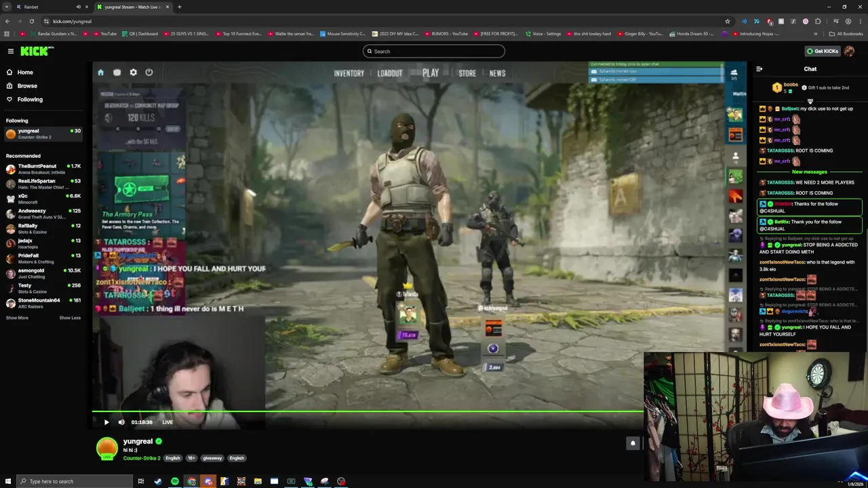Open the Bandai Gundam bookmark
The height and width of the screenshot is (488, 868).
[53, 34]
